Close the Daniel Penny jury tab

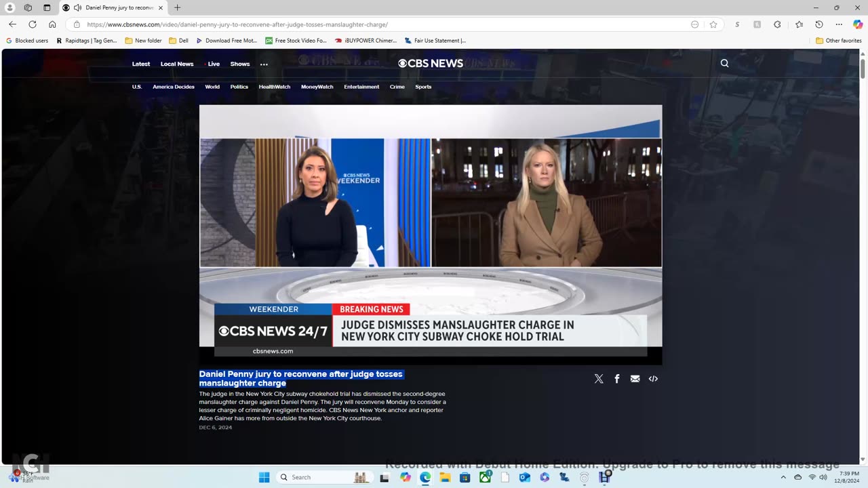161,7
